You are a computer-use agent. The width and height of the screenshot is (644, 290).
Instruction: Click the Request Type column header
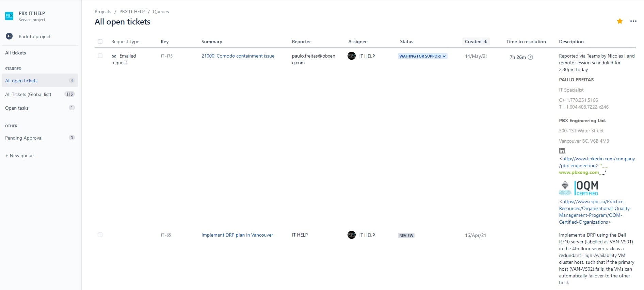click(125, 42)
